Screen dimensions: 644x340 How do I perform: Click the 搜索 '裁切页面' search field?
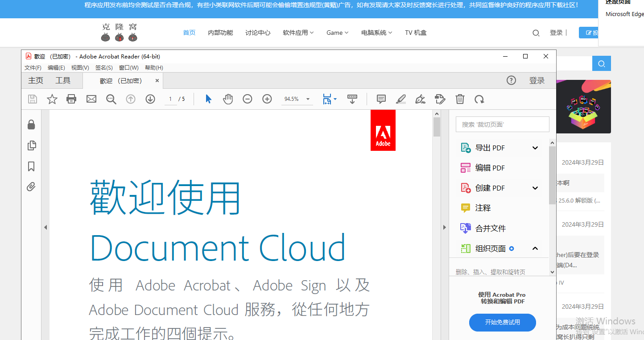502,124
